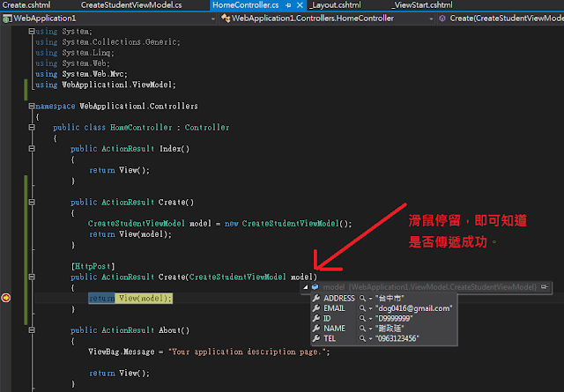Collapse the namespace WebApplication1.Controllers block

pos(32,106)
